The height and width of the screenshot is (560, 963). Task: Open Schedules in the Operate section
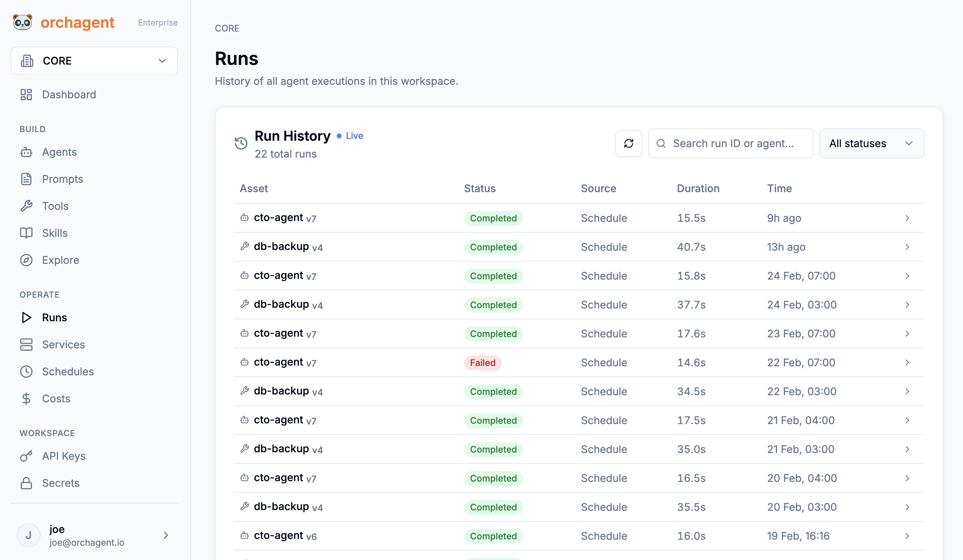coord(68,371)
